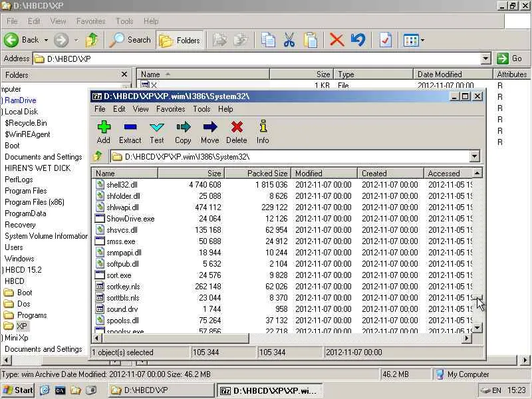Open command prompt quick launch icon
532x399 pixels.
tap(60, 390)
